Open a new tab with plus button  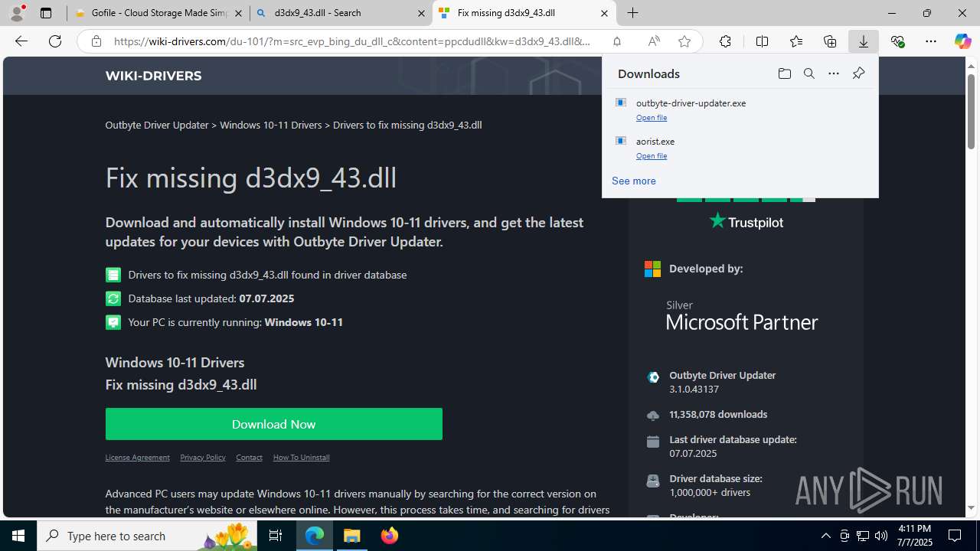(x=632, y=13)
